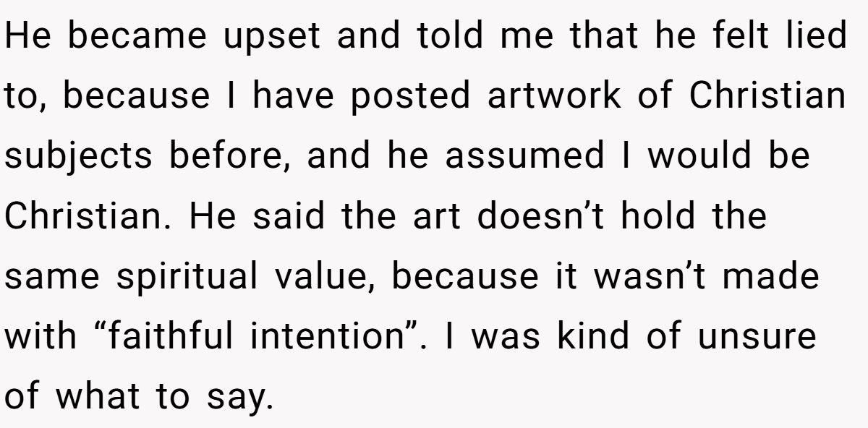Click the word "spiritual"
The image size is (868, 428).
point(187,276)
